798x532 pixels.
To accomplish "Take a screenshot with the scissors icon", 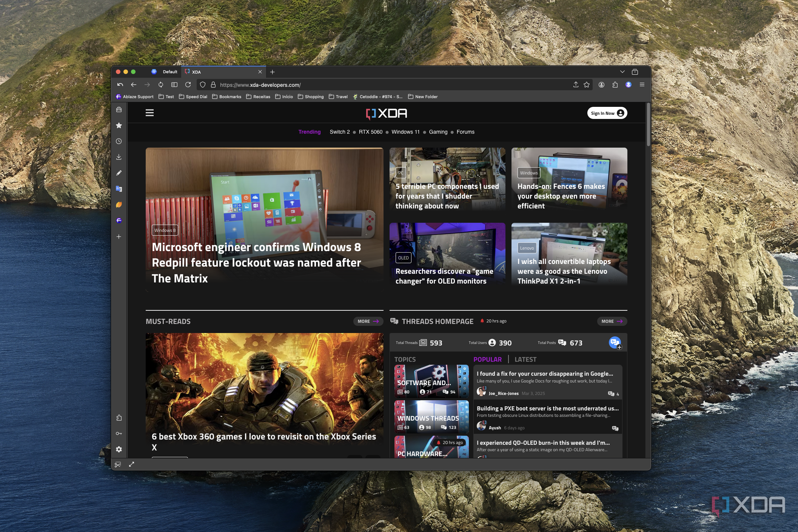I will tap(118, 464).
